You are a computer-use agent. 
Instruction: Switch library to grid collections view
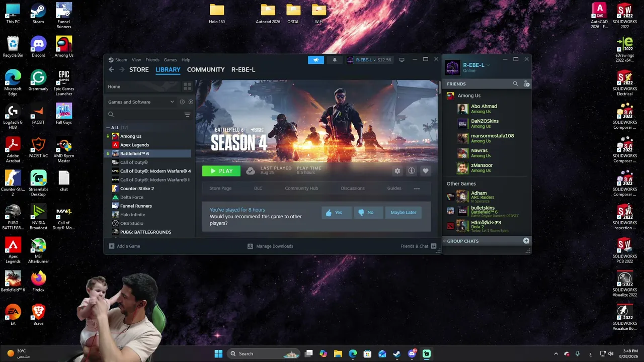(x=187, y=86)
